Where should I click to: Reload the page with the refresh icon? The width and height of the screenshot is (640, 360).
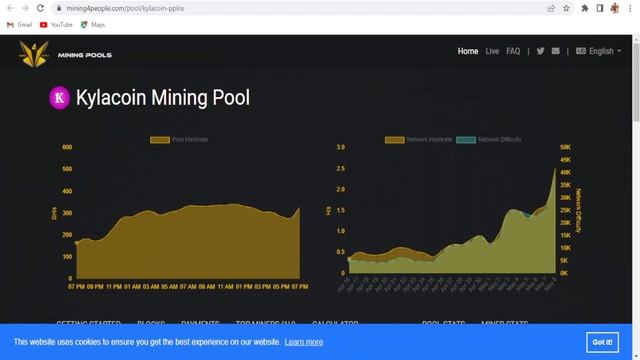[40, 8]
